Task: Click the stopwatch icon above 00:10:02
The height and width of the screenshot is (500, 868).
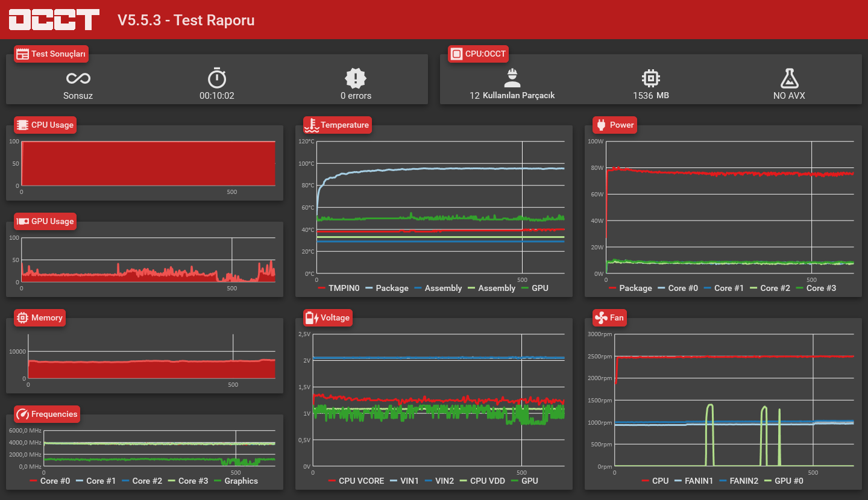Action: (217, 78)
